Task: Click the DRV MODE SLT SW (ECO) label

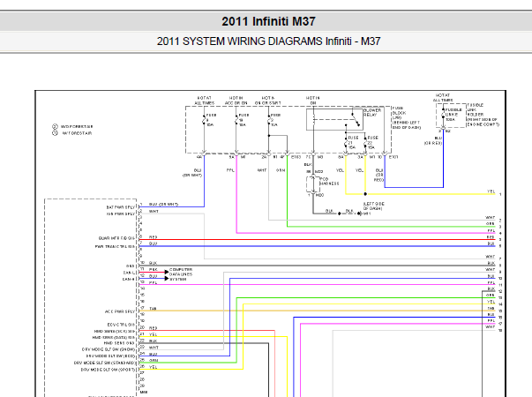Action: click(x=110, y=356)
